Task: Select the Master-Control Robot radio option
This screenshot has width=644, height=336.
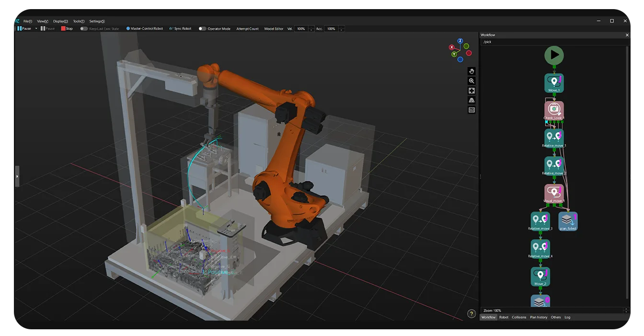Action: tap(144, 29)
